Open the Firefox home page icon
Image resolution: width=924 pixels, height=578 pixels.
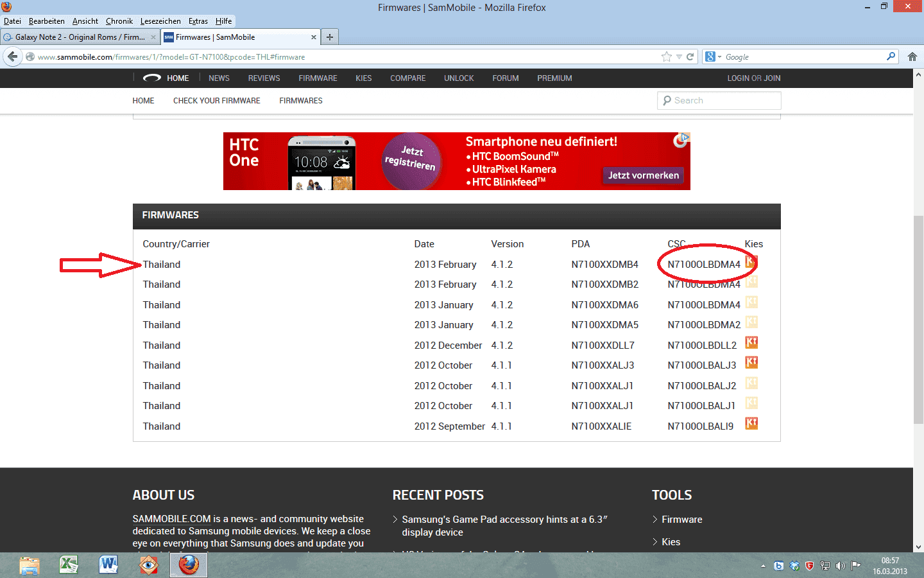[912, 57]
